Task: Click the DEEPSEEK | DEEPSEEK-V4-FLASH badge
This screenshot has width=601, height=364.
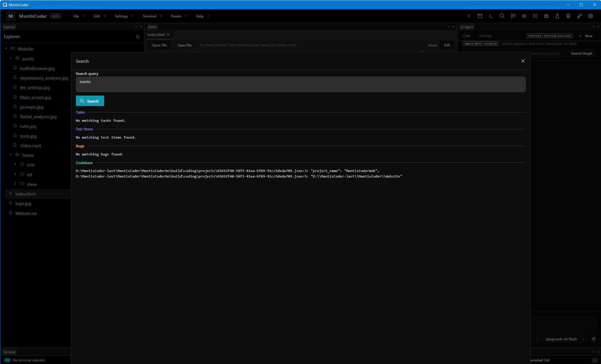Action: pos(550,36)
